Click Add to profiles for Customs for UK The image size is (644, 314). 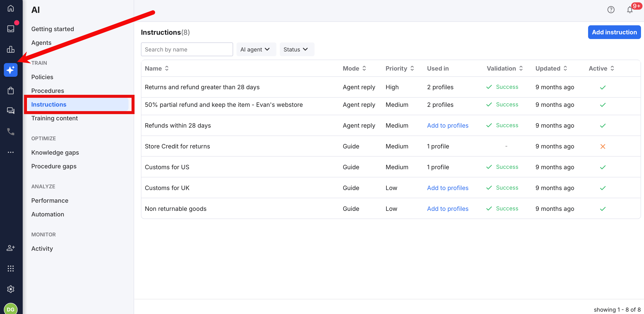(x=448, y=188)
